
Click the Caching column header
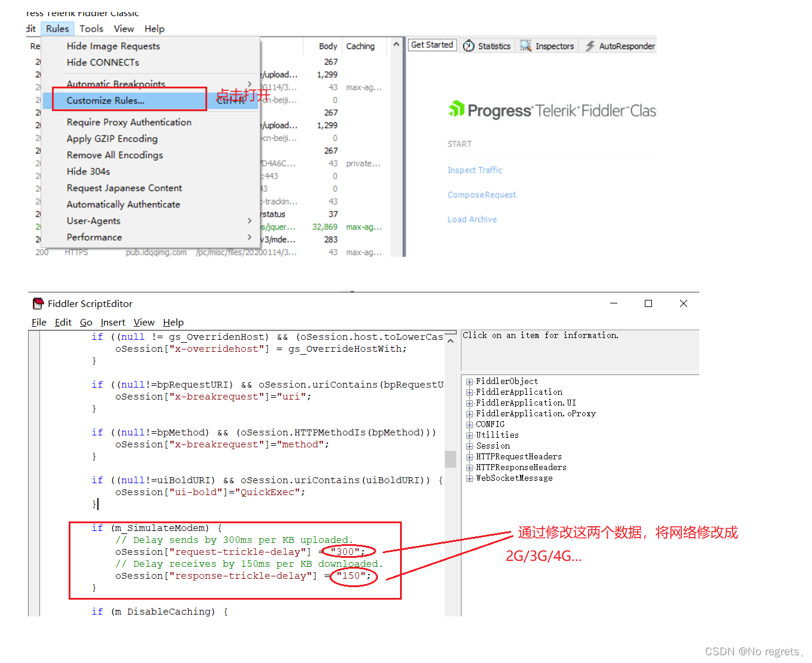coord(361,46)
